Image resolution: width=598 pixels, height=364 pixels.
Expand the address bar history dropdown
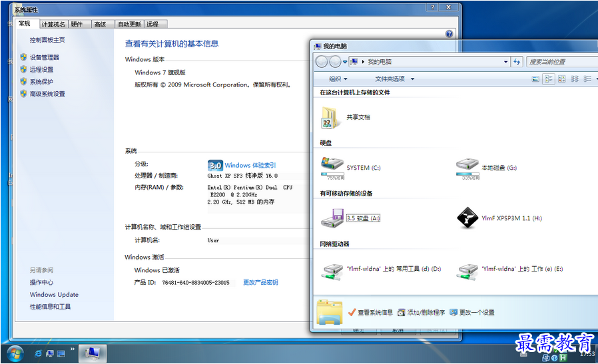(505, 62)
